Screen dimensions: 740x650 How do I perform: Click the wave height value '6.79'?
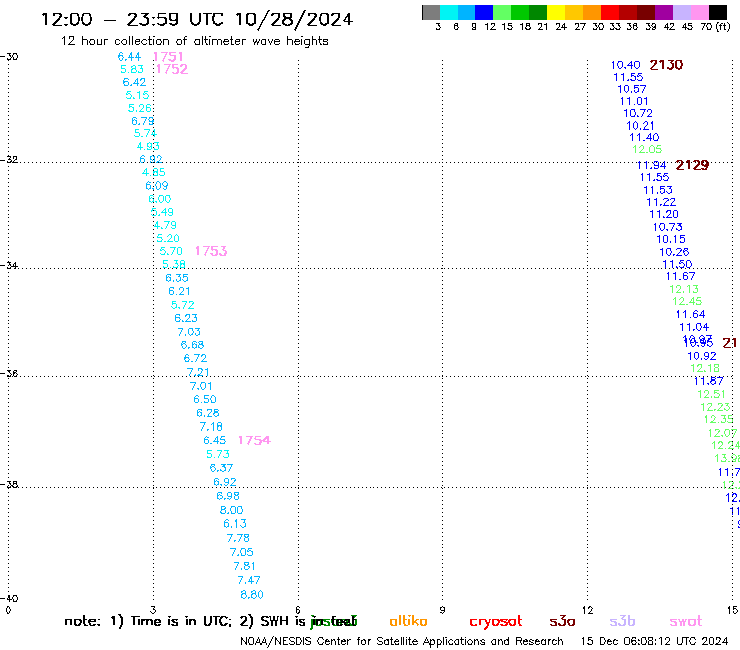click(143, 121)
